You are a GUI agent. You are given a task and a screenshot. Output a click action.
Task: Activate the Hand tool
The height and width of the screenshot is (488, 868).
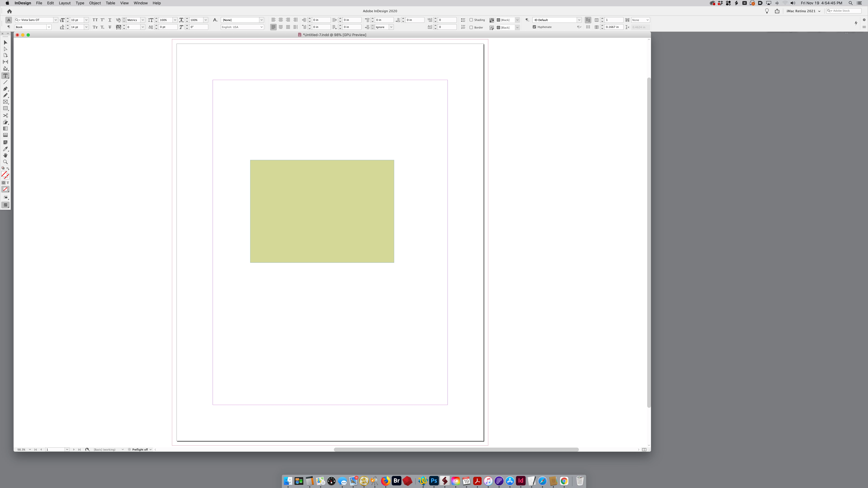pyautogui.click(x=5, y=155)
